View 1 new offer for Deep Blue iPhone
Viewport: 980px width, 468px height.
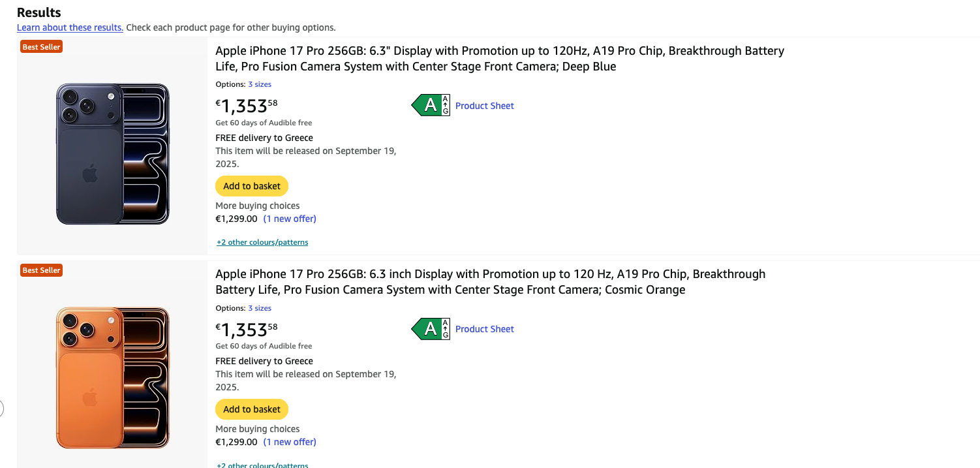point(290,219)
